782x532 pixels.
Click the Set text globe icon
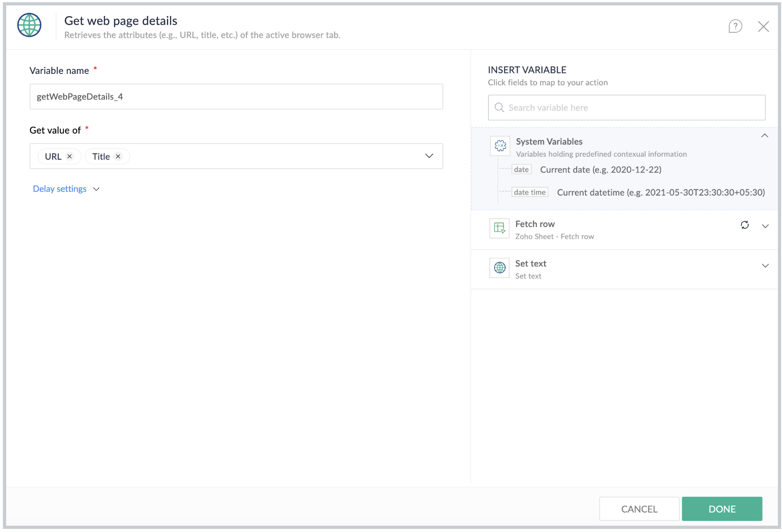point(499,268)
